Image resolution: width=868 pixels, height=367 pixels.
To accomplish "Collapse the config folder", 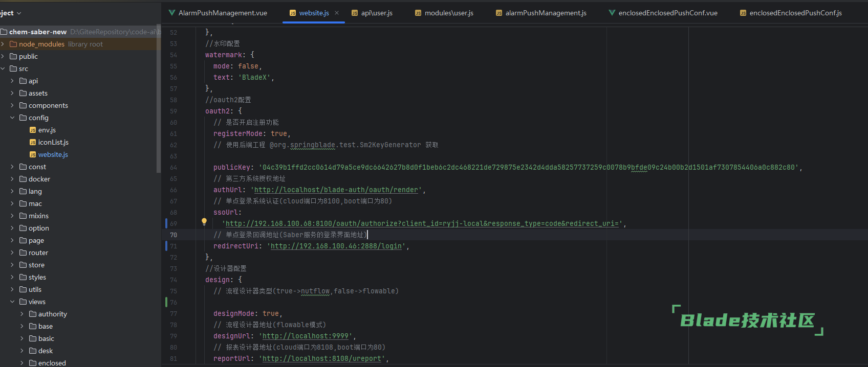I will tap(12, 118).
